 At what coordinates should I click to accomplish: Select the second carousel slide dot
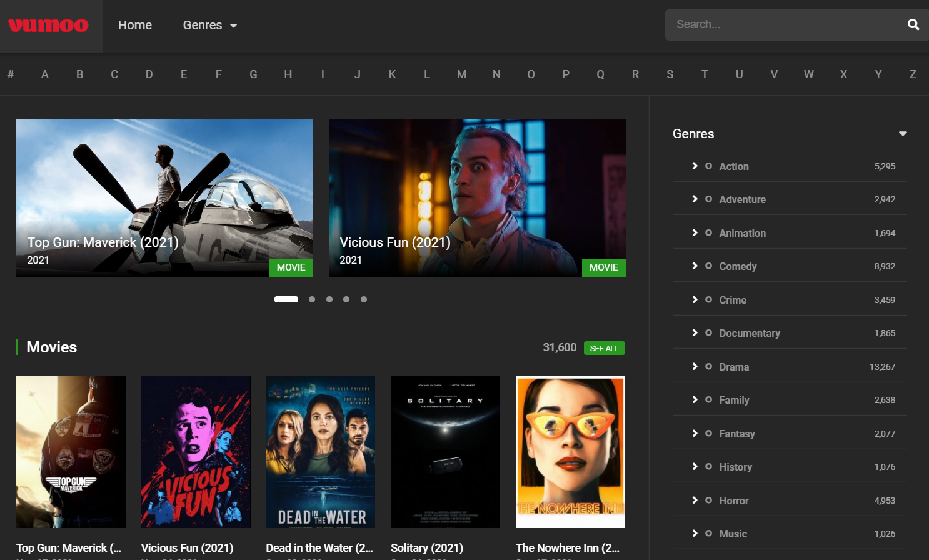tap(312, 299)
